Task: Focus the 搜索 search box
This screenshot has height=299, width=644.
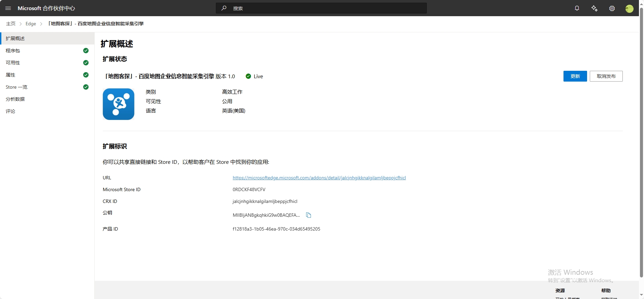Action: click(x=321, y=8)
